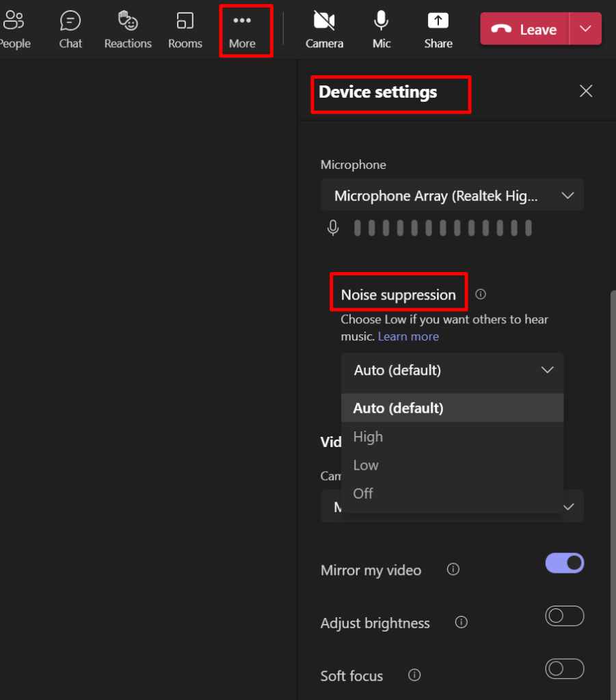Viewport: 616px width, 700px height.
Task: Mute the Mic in the toolbar
Action: (381, 30)
